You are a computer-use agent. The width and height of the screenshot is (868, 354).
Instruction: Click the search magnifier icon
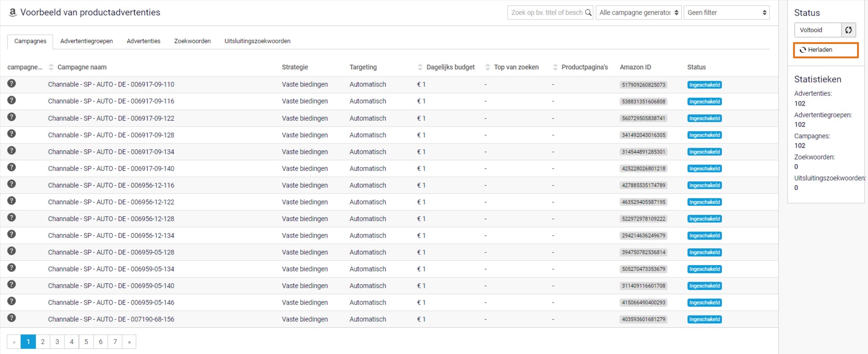[x=588, y=13]
